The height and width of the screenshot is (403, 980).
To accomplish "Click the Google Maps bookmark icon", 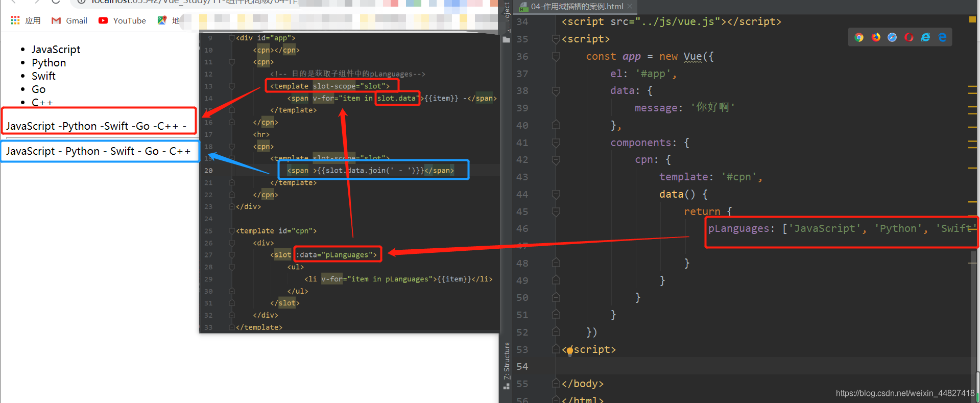I will pyautogui.click(x=162, y=20).
